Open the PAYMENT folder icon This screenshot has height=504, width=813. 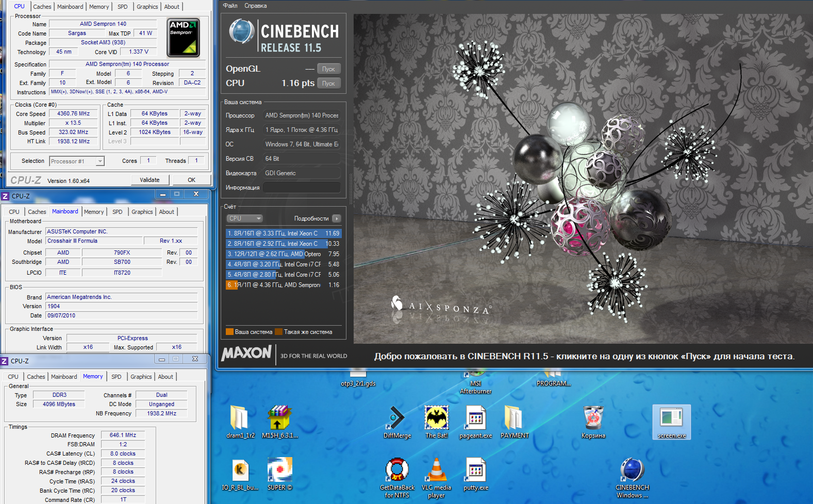tap(514, 417)
